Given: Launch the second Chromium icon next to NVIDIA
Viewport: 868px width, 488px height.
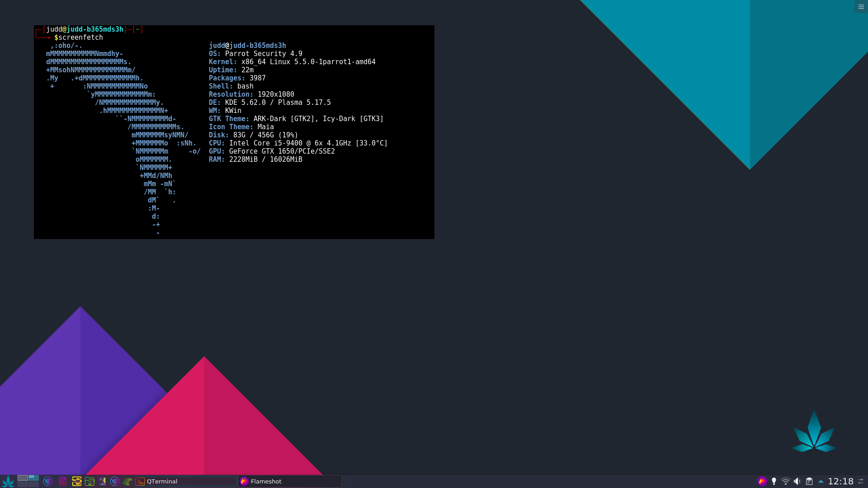Looking at the screenshot, I should (115, 482).
